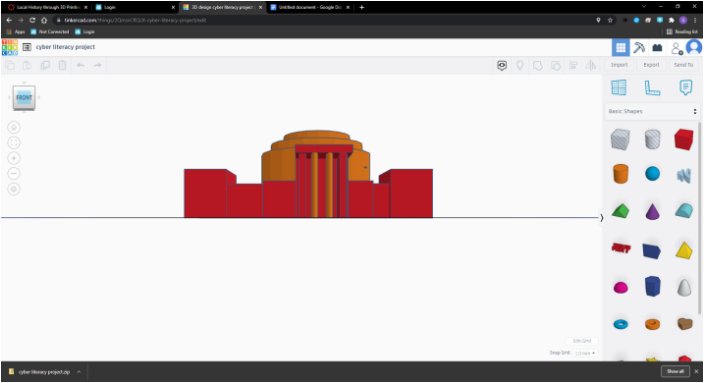The image size is (706, 383).
Task: Pick the brown Heart shape
Action: 685,324
